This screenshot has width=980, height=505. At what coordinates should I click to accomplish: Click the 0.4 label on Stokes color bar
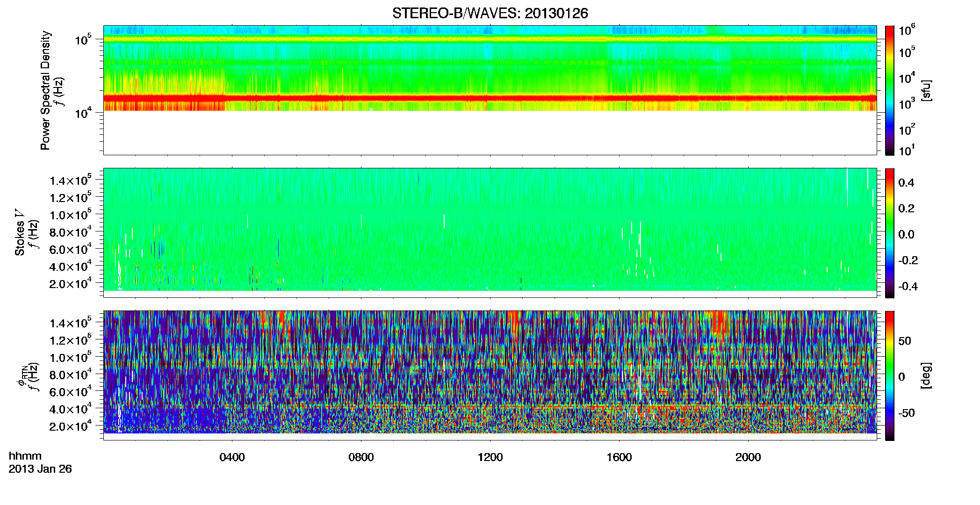click(906, 183)
